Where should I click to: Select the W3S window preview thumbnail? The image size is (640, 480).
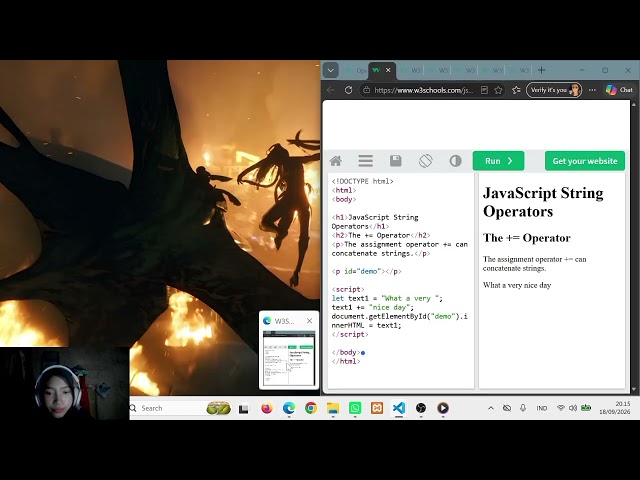tap(289, 358)
